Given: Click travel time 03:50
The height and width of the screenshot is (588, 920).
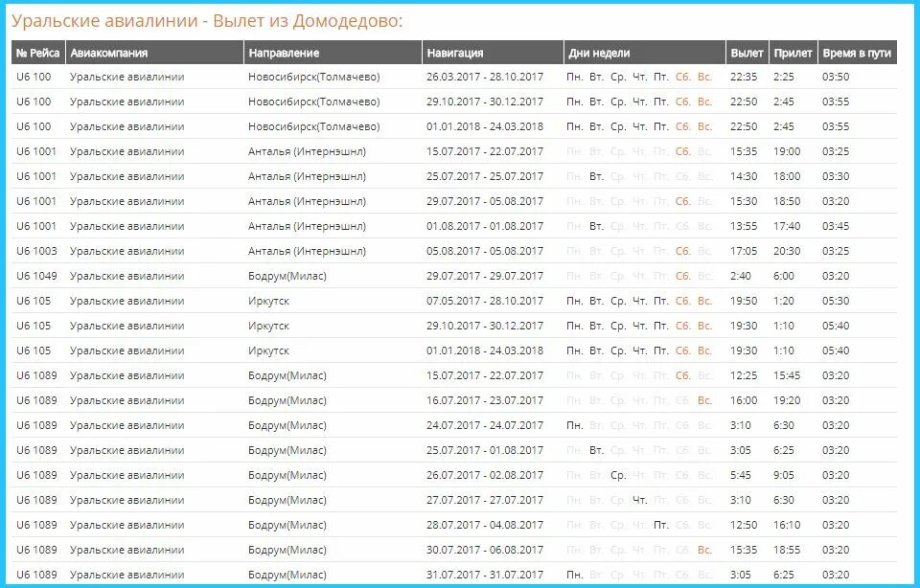Looking at the screenshot, I should 836,77.
